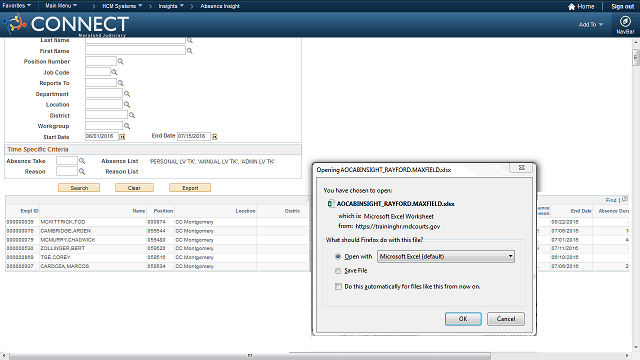Select the TSE,COREY row name
640x360 pixels.
(x=55, y=257)
